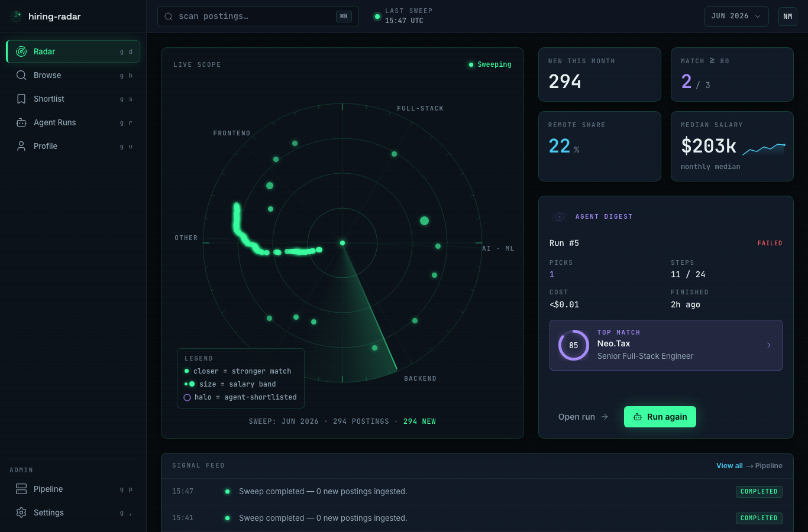Image resolution: width=808 pixels, height=532 pixels.
Task: Click the Sweeping status indicator
Action: coord(490,64)
